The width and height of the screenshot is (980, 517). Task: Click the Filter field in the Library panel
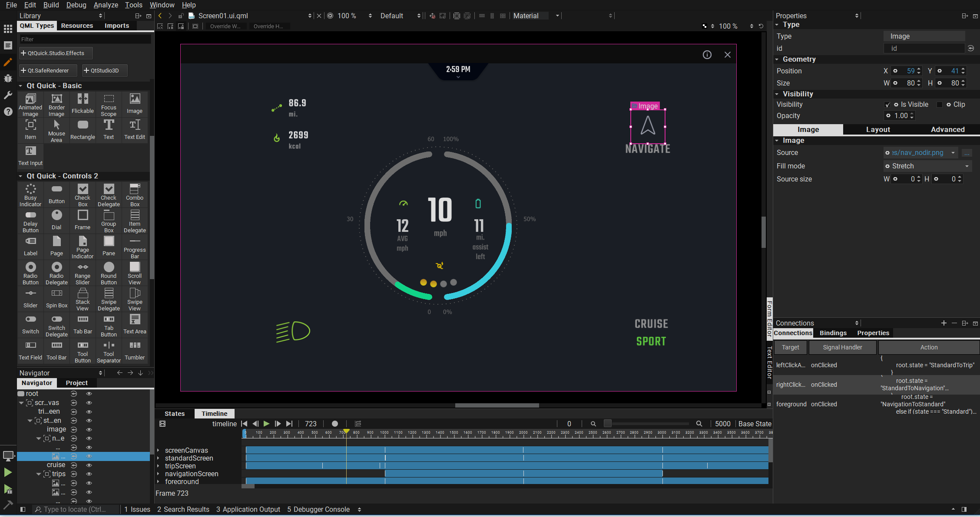[x=85, y=39]
